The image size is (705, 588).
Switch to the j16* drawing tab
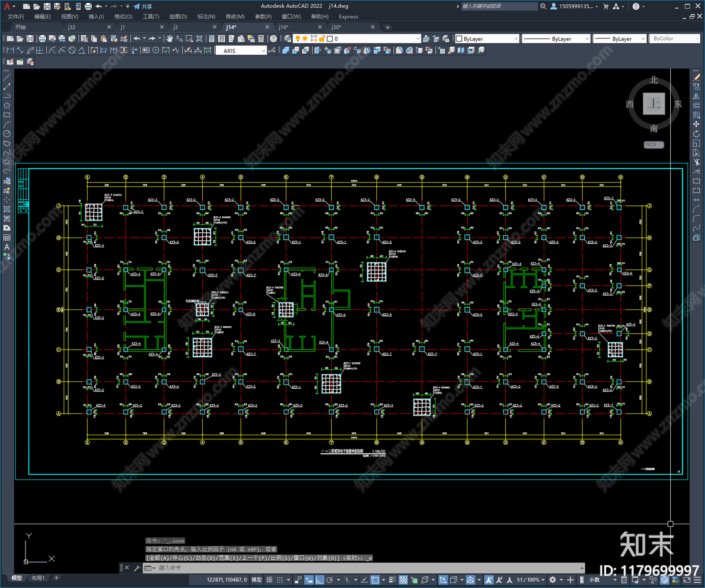283,27
